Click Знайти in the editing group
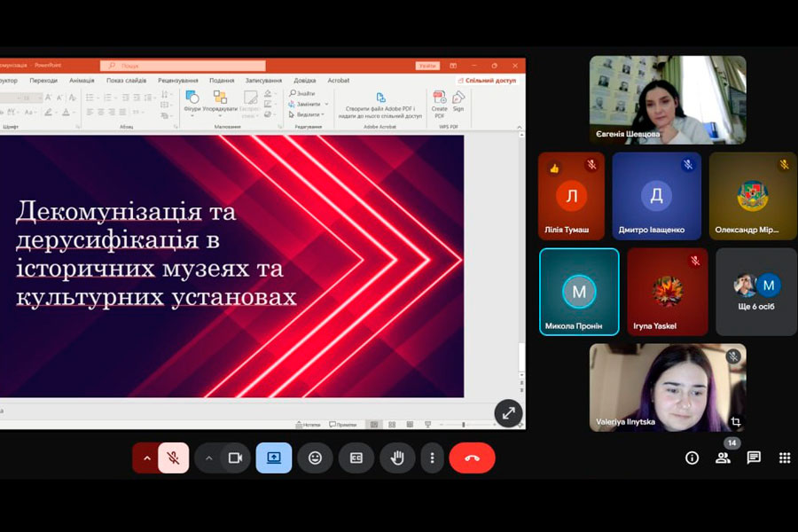This screenshot has height=532, width=798. [x=302, y=94]
